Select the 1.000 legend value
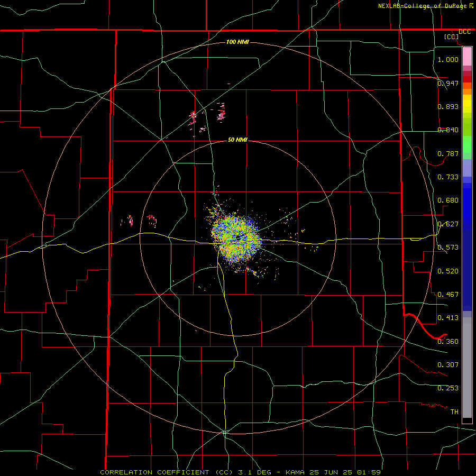The height and width of the screenshot is (476, 476). 448,59
